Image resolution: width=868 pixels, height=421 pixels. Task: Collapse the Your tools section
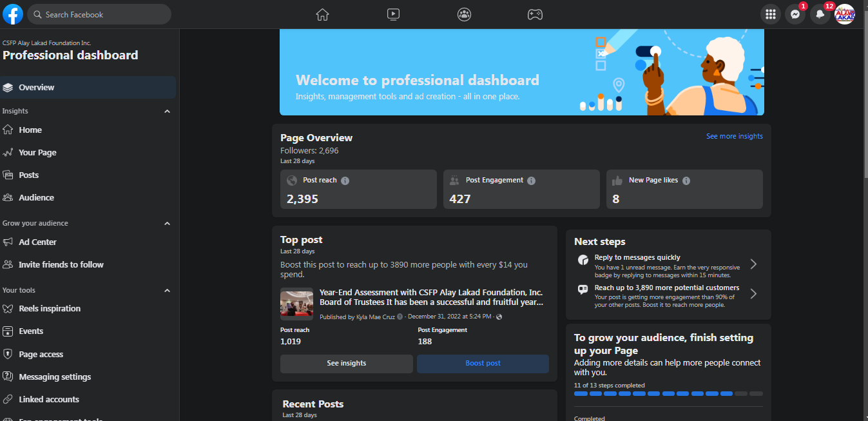point(168,290)
